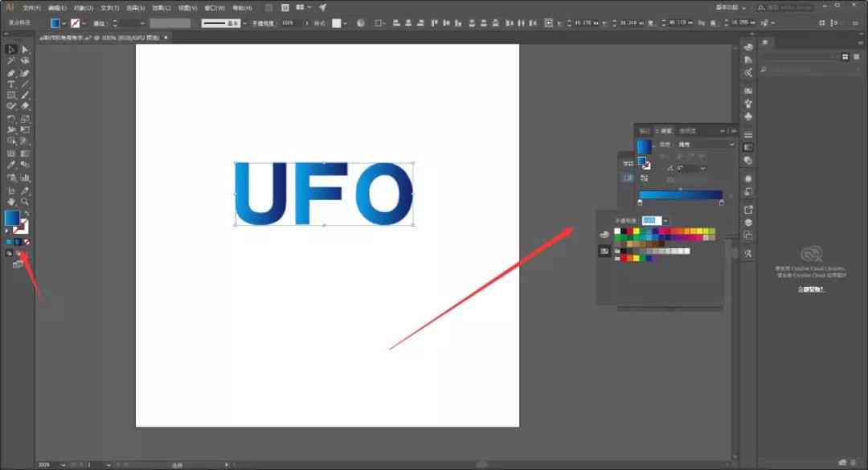The height and width of the screenshot is (470, 868).
Task: Set paint mode to Gradient in toolbox
Action: click(x=18, y=242)
